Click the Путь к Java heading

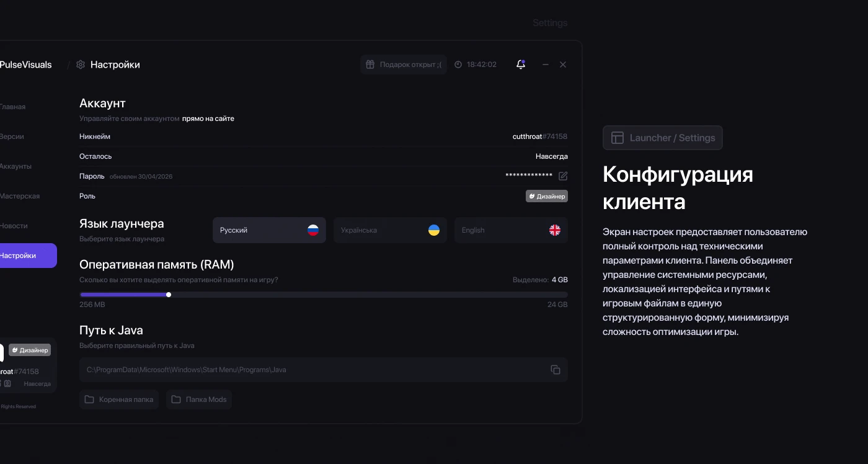(111, 331)
